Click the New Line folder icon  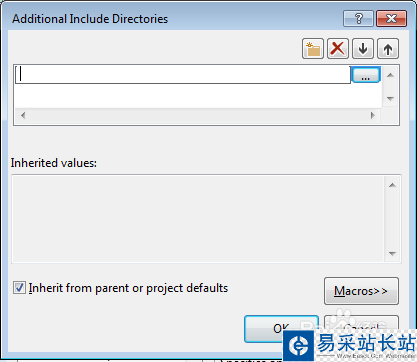click(x=313, y=49)
